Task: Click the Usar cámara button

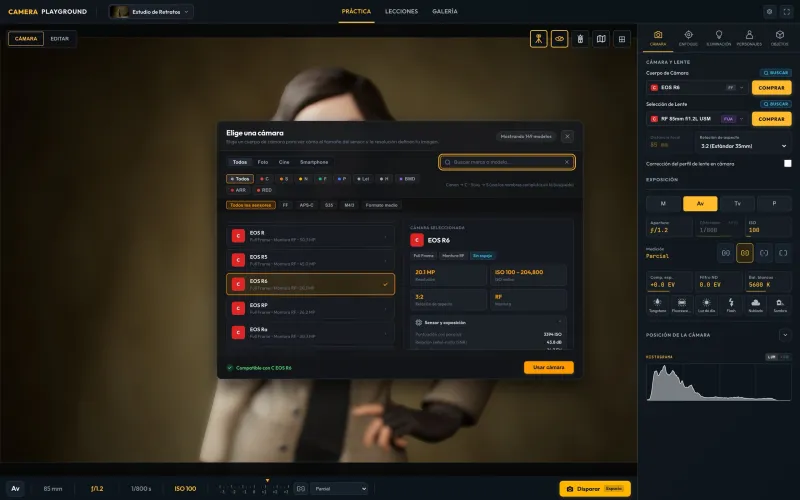Action: click(548, 367)
